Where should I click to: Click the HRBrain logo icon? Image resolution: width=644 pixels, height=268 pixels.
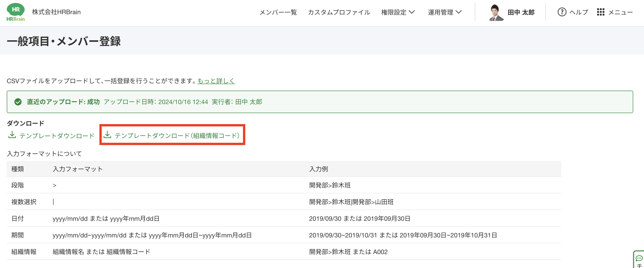(x=16, y=12)
